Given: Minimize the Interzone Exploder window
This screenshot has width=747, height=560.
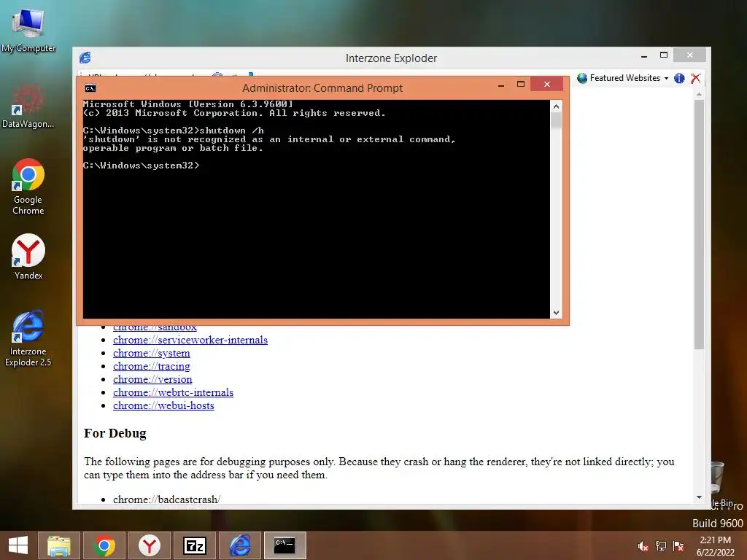Looking at the screenshot, I should (644, 55).
